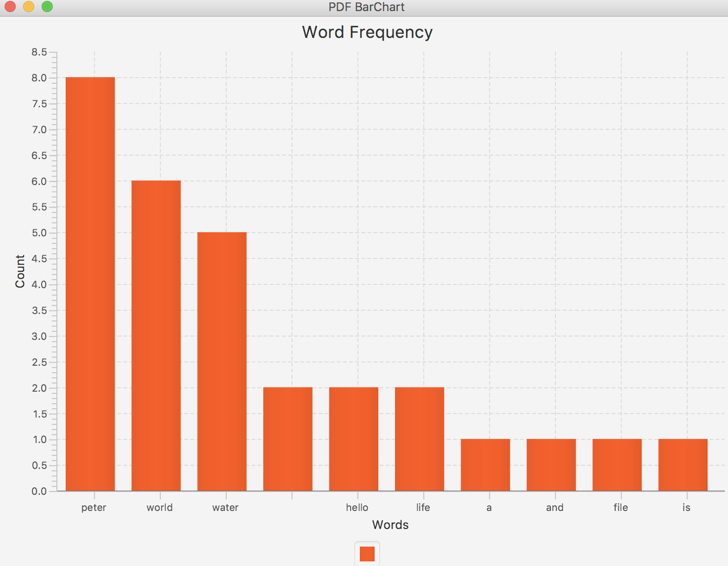Image resolution: width=728 pixels, height=566 pixels.
Task: Click the last bar labeled is
Action: (x=683, y=465)
